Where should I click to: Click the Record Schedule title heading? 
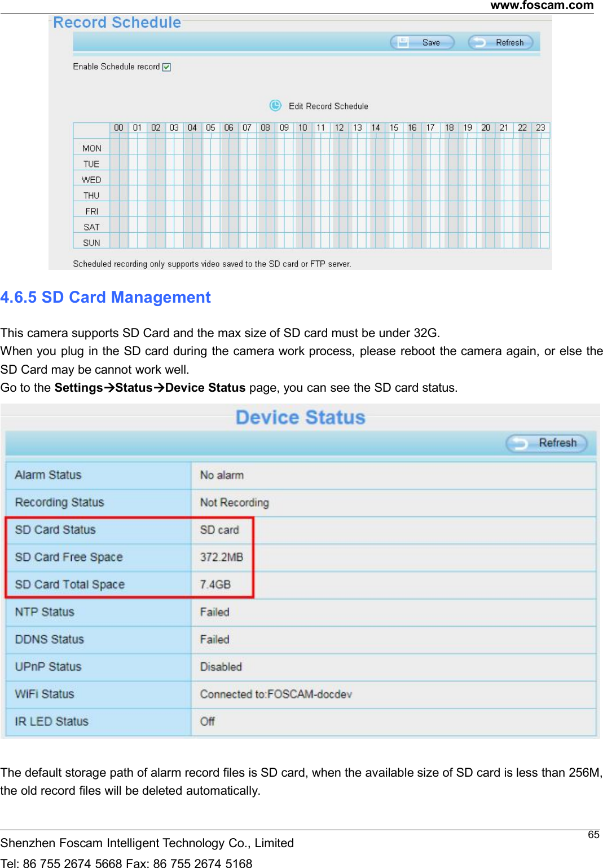[x=115, y=23]
